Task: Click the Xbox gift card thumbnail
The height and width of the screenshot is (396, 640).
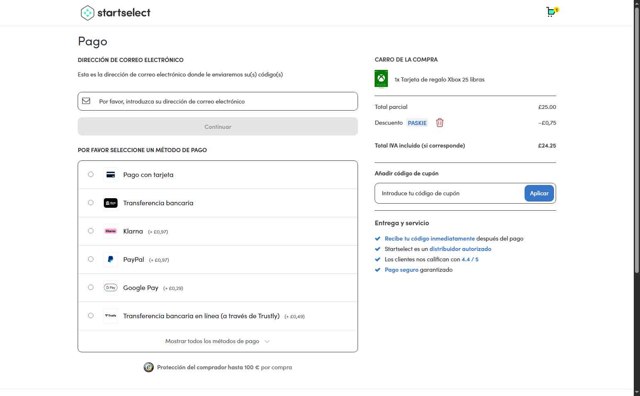Action: coord(381,79)
